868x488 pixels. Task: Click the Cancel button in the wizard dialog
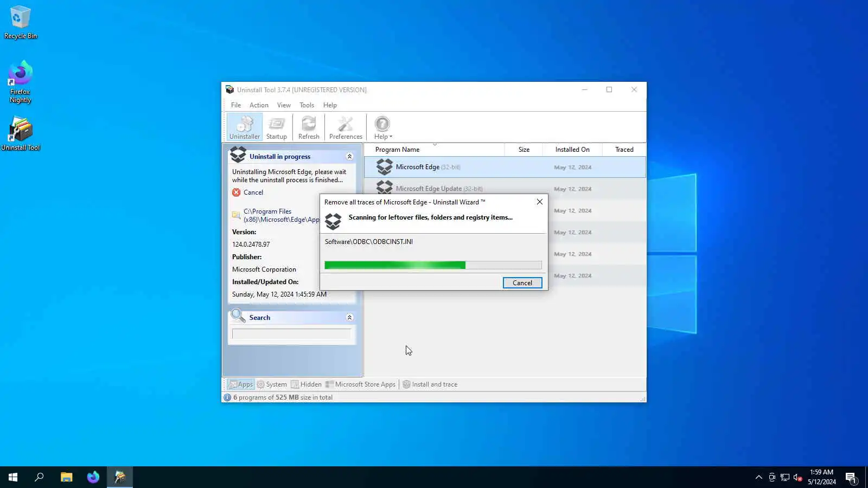click(x=522, y=283)
